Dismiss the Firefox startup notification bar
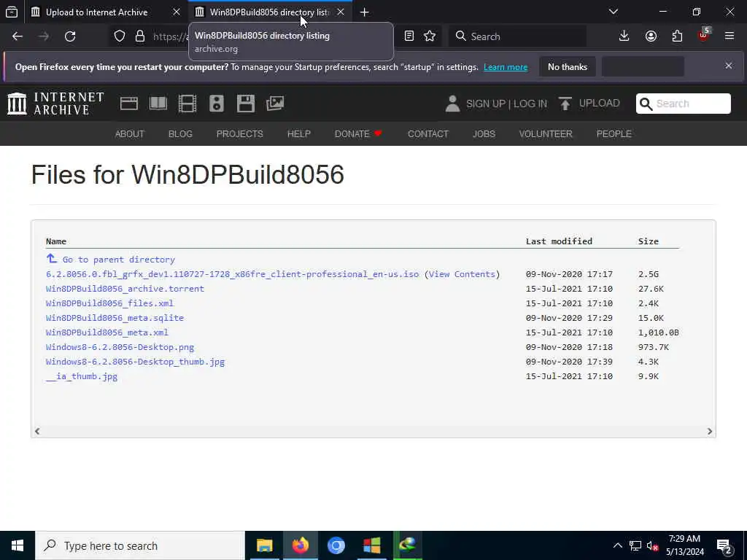The height and width of the screenshot is (560, 747). pos(729,66)
